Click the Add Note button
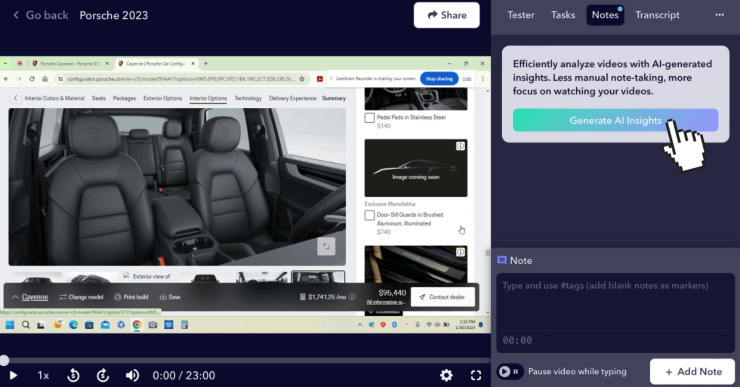This screenshot has height=387, width=740. [692, 372]
